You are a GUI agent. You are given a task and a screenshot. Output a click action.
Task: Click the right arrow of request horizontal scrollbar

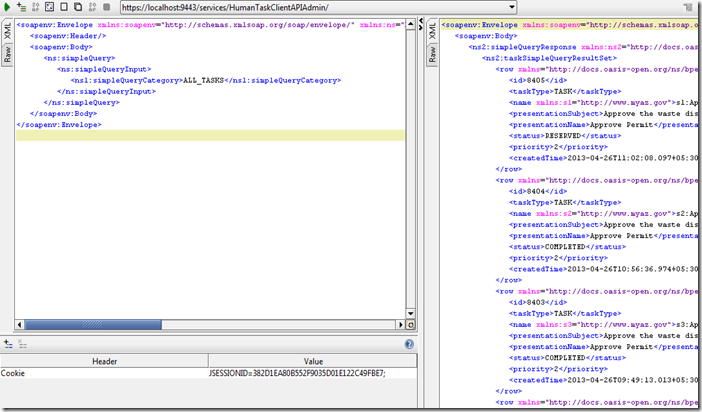401,324
